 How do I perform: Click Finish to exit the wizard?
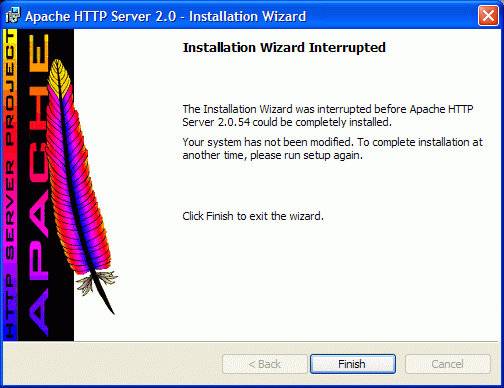click(353, 364)
